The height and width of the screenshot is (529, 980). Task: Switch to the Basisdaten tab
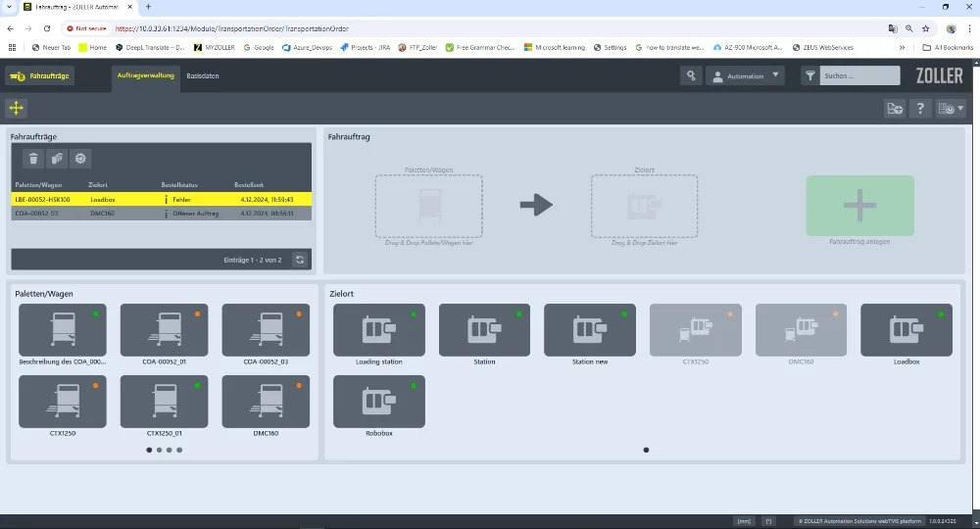point(202,75)
